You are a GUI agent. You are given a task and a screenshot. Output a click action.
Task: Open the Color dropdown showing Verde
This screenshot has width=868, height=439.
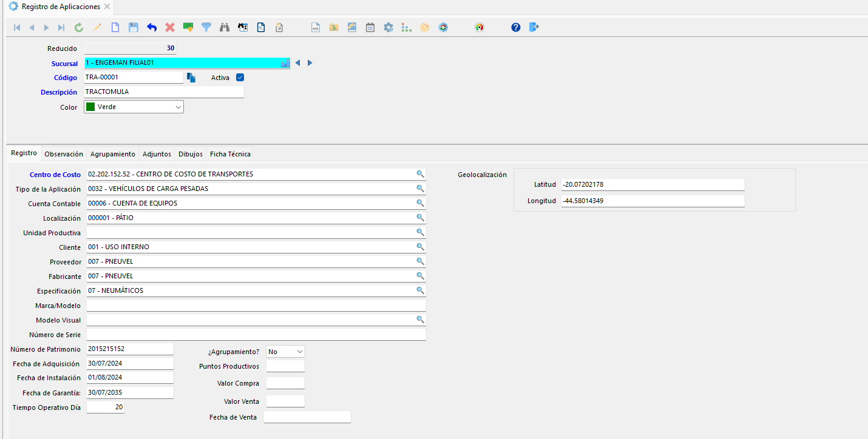tap(178, 107)
